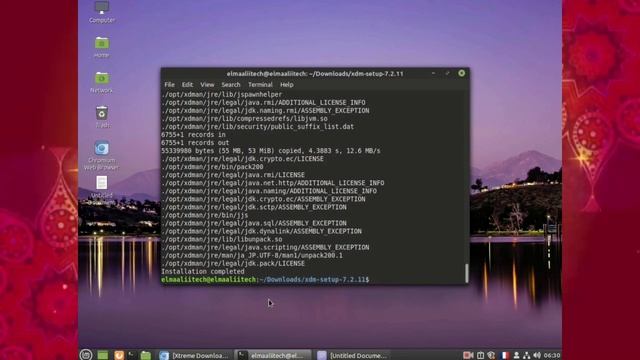Click the show desktop icon in the panel
Screen dimensions: 640x360
103,355
